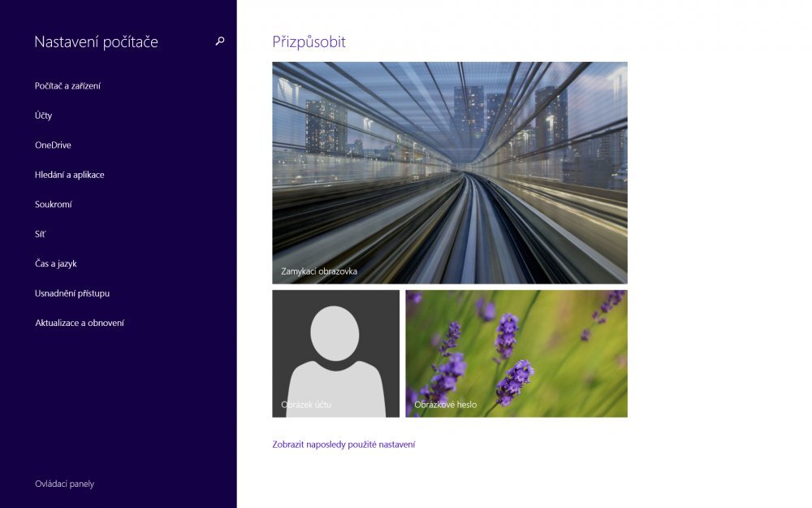Click the Ovládací panely link
Viewport: 812px width, 508px height.
64,484
